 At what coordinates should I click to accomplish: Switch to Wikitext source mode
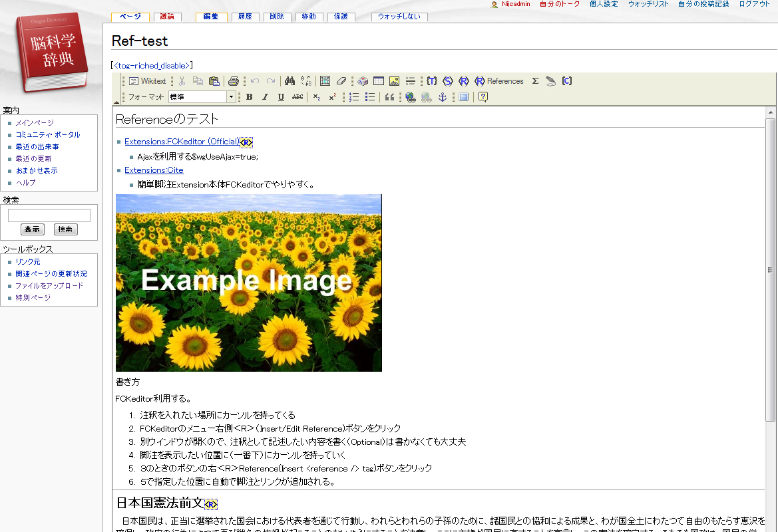[x=147, y=81]
